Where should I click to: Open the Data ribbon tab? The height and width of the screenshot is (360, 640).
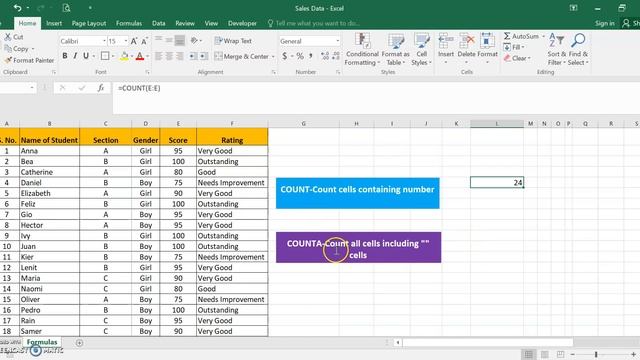pyautogui.click(x=158, y=23)
